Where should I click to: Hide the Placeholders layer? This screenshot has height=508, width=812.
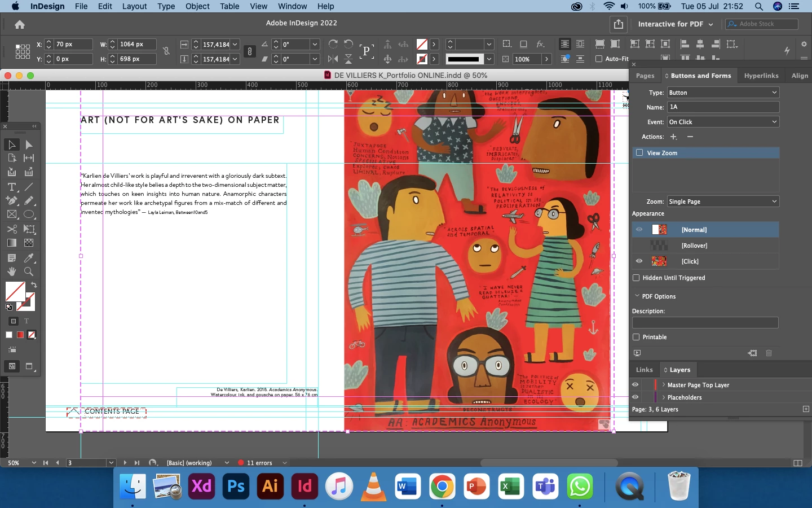[x=636, y=397]
